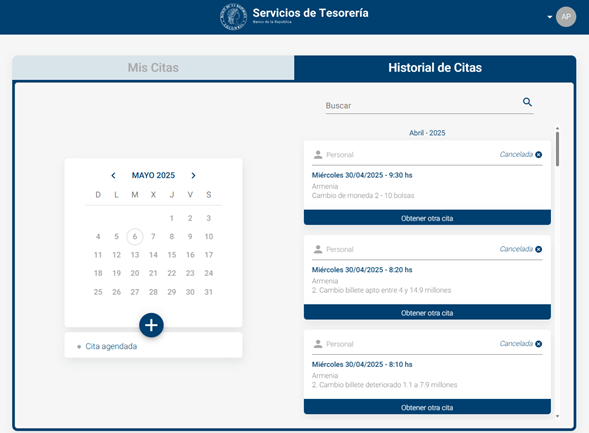589x433 pixels.
Task: Select day 15 in the calendar
Action: 172,255
